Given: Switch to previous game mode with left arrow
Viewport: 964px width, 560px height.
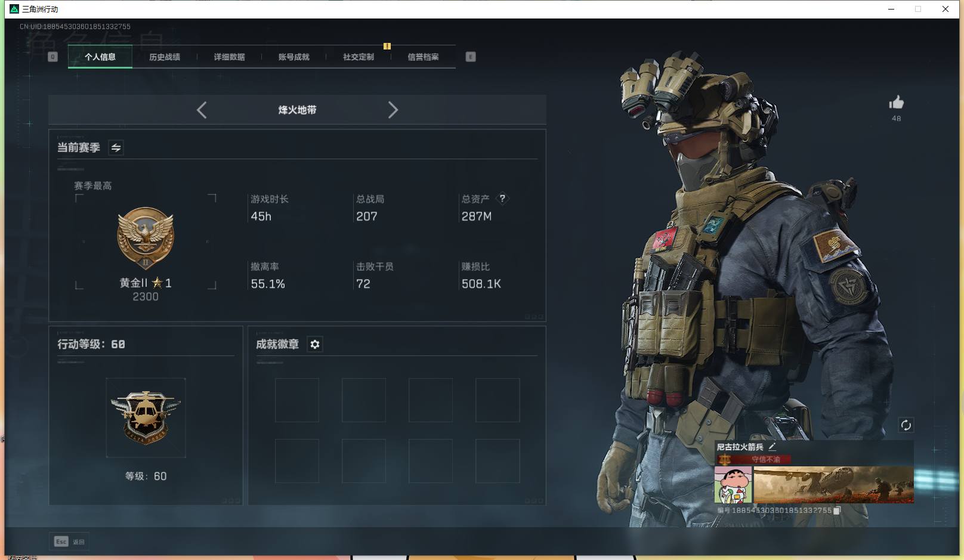Looking at the screenshot, I should [x=202, y=110].
